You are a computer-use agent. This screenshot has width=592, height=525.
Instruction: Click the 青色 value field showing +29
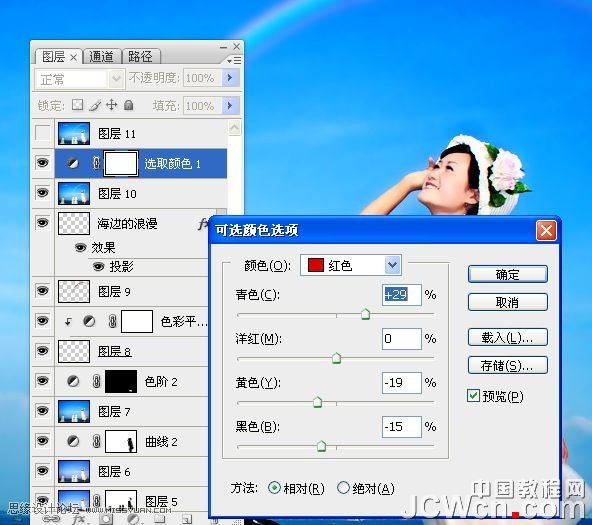click(402, 295)
